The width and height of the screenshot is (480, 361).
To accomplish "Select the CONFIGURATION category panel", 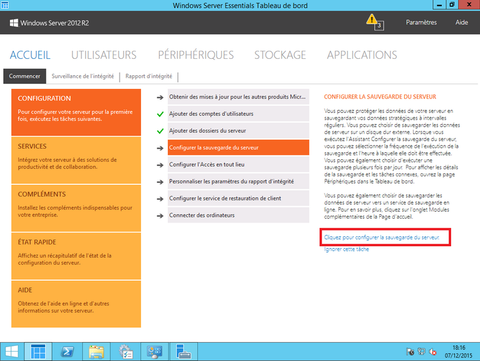I will [76, 112].
